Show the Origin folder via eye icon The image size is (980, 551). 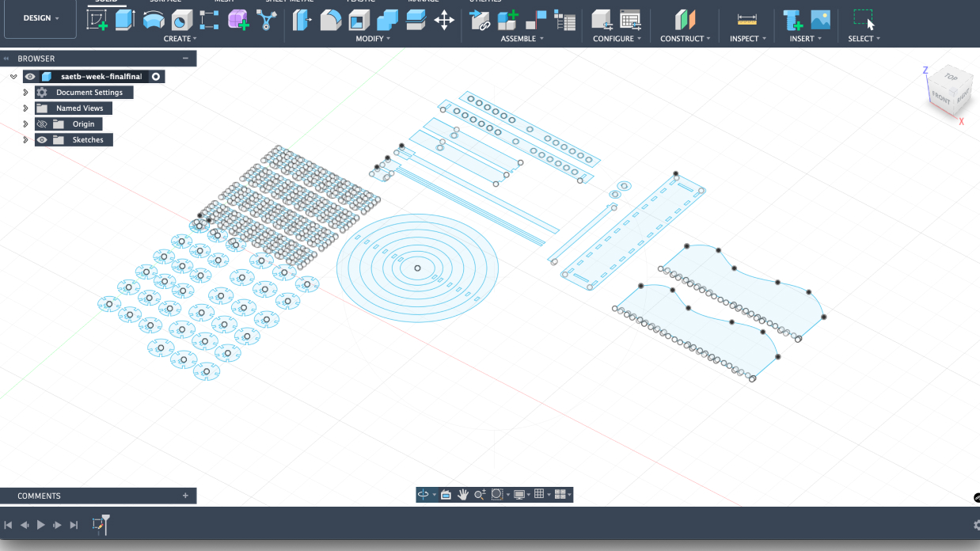43,124
